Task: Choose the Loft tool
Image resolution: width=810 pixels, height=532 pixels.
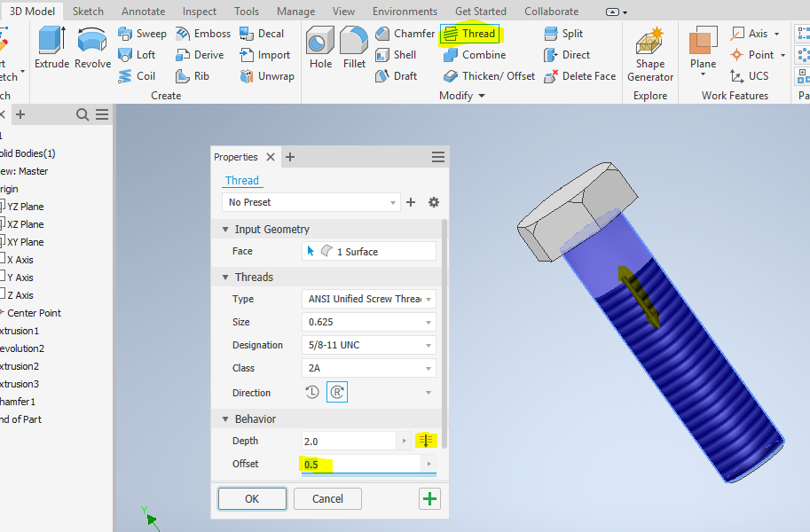Action: click(137, 55)
